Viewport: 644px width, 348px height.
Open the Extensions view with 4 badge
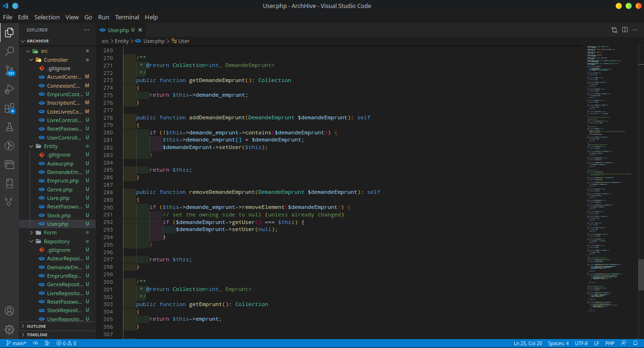click(9, 108)
